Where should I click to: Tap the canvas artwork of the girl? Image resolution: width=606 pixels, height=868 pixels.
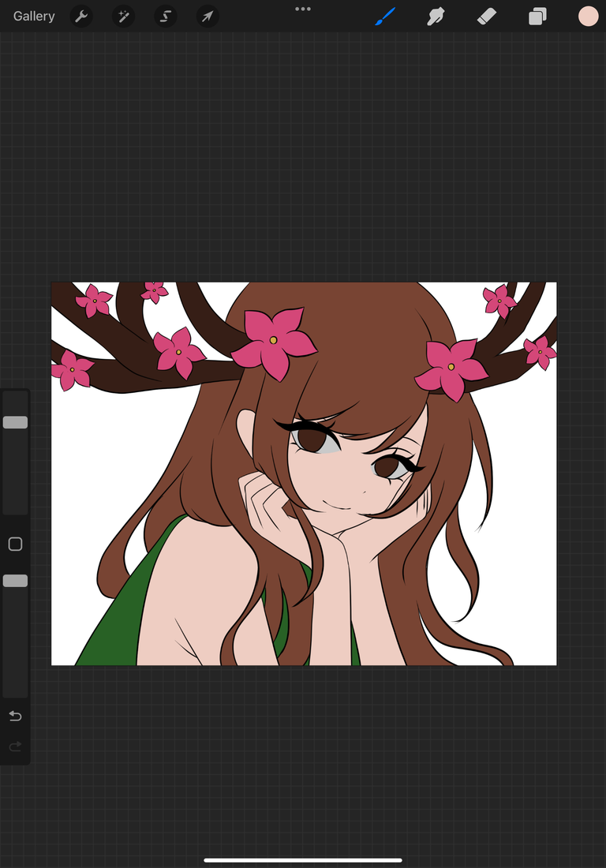coord(304,474)
